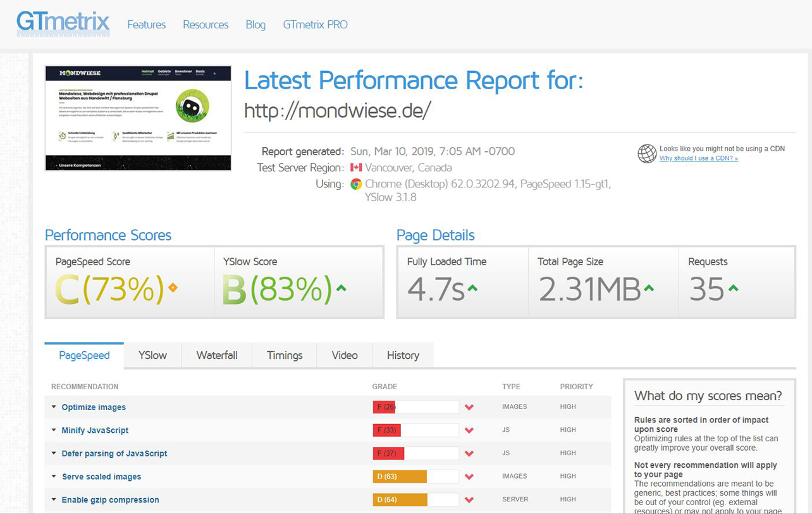
Task: Click the 'What do my scores mean?' heading
Action: point(708,396)
